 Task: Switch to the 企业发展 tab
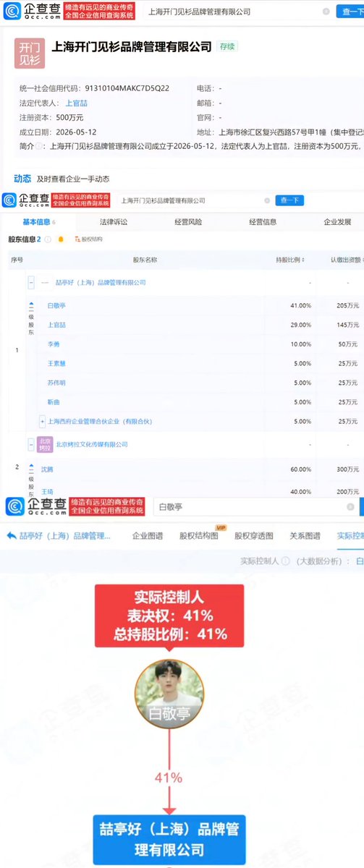click(x=337, y=222)
